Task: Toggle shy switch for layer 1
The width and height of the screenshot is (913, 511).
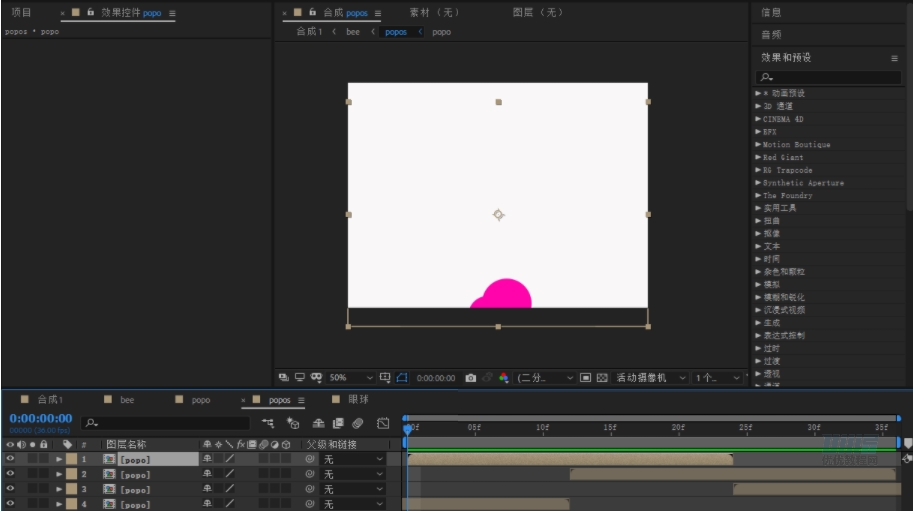Action: [207, 459]
